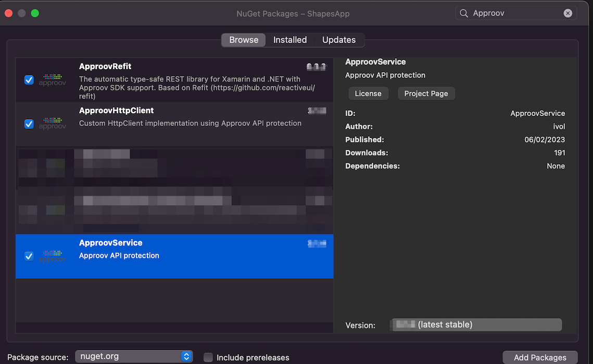Click the green zoom window button
593x364 pixels.
tap(35, 13)
